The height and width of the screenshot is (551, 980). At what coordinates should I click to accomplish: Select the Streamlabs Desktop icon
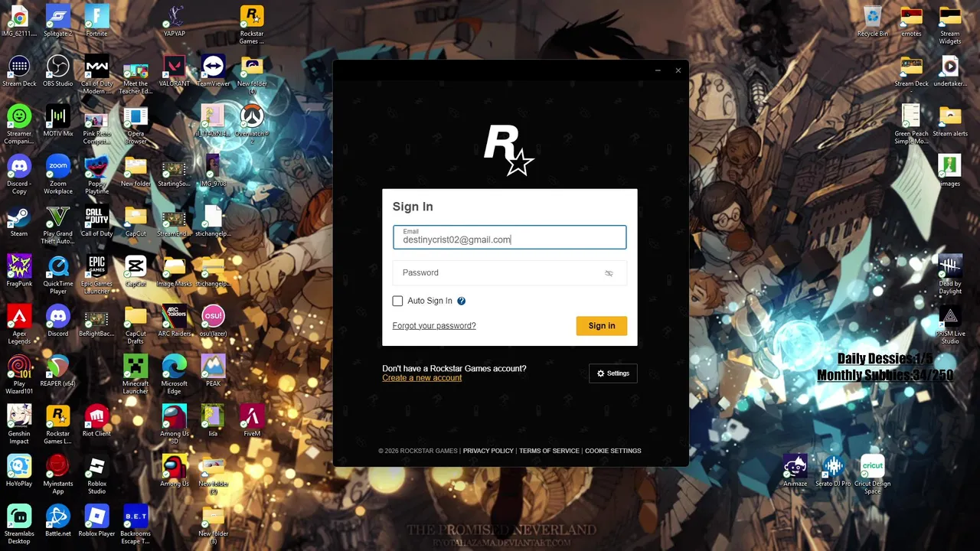point(19,525)
